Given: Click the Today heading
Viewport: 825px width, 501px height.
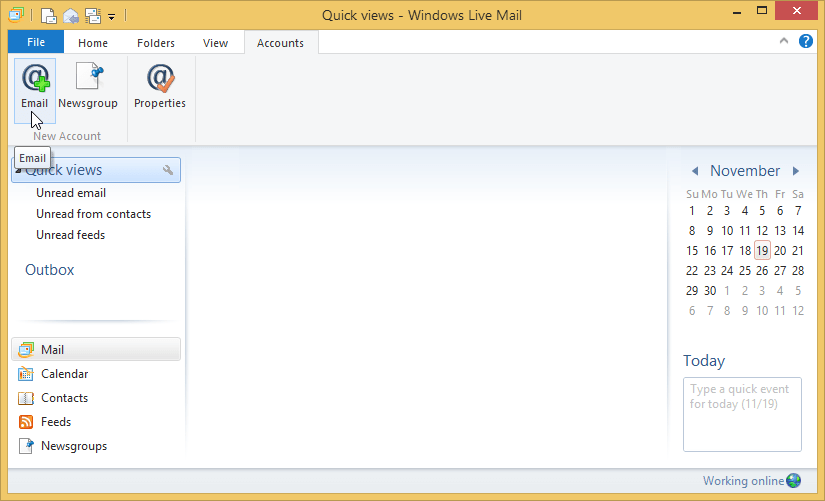Looking at the screenshot, I should coord(704,360).
